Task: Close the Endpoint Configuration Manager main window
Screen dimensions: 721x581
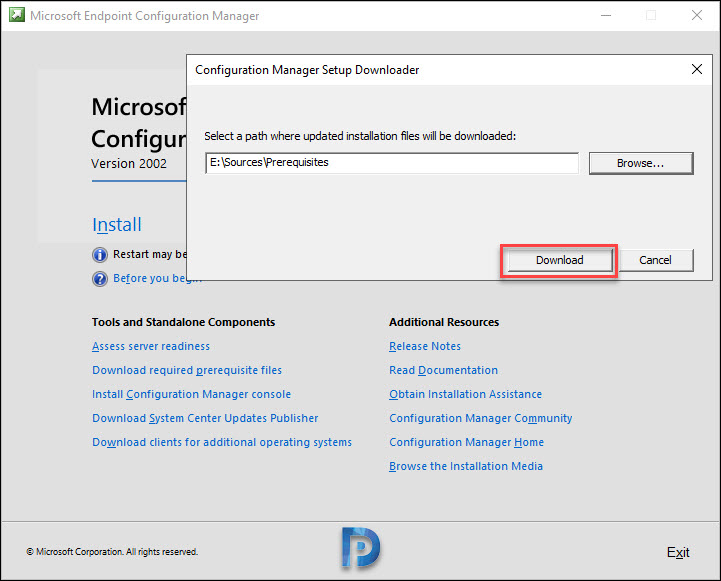Action: coord(697,15)
